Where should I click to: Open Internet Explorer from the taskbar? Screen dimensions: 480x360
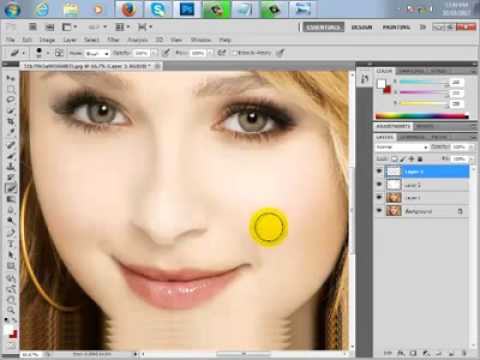(42, 9)
